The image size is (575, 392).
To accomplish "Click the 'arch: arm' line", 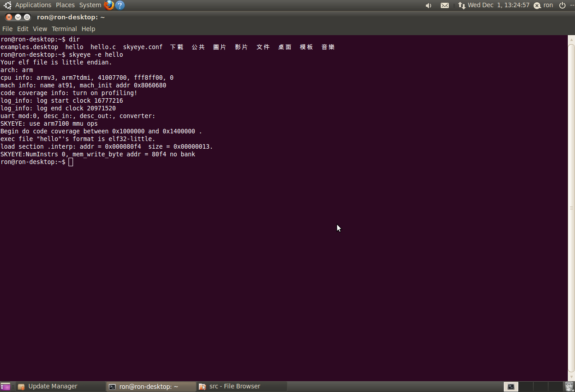I will [x=17, y=70].
